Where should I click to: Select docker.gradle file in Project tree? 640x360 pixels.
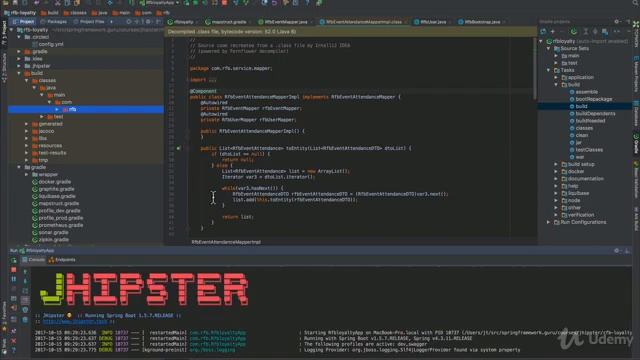pyautogui.click(x=51, y=182)
